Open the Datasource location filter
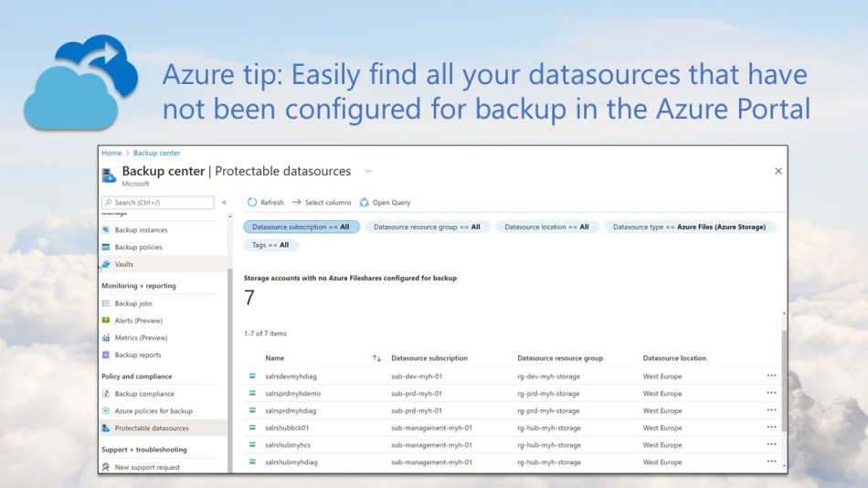 point(546,227)
